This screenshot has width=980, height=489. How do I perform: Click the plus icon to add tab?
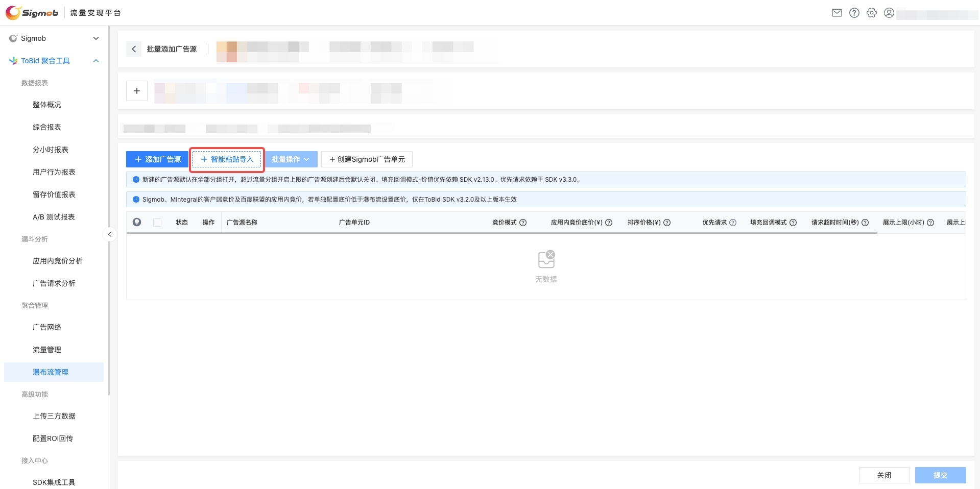(137, 91)
